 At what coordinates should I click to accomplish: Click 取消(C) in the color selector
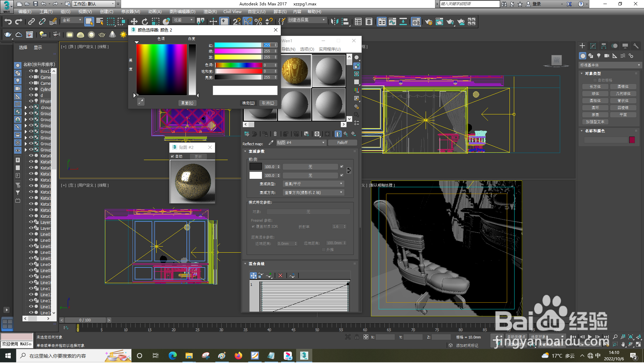tap(268, 103)
